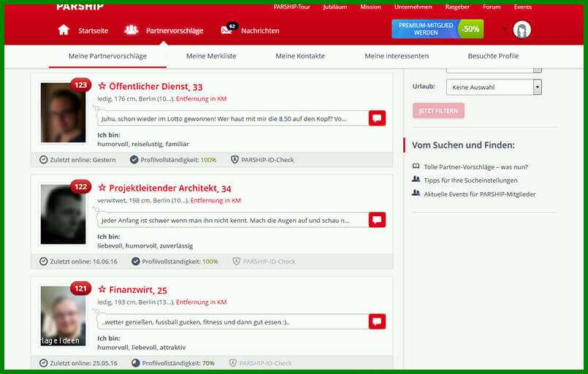The width and height of the screenshot is (588, 374).
Task: Open Finanzwirt profile photo
Action: [x=63, y=316]
